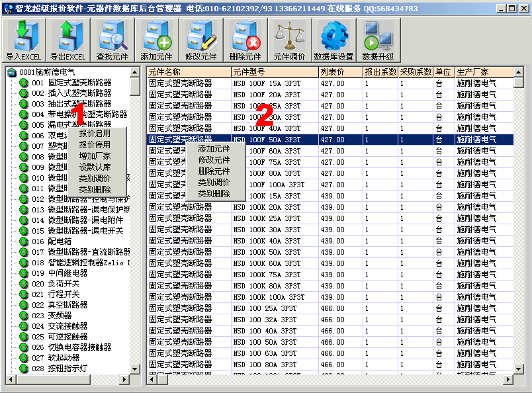Open the Component Price Adjust (元件调价) tool
The image size is (532, 393).
coord(289,40)
